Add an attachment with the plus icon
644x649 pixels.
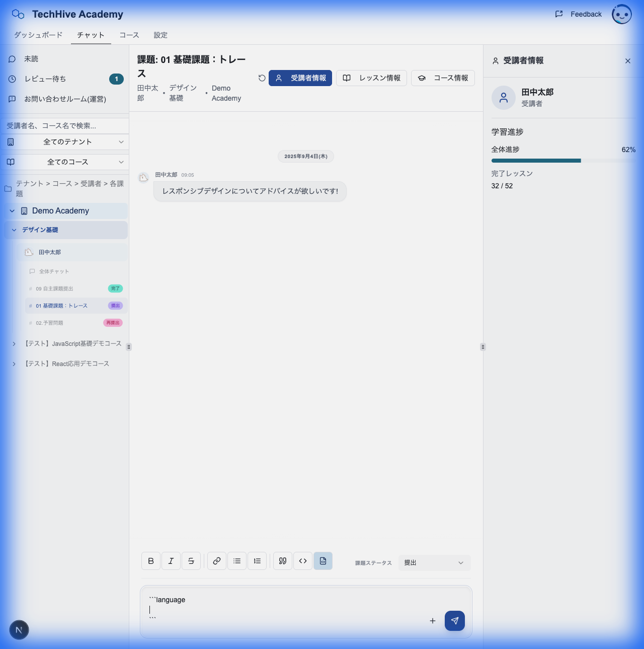[x=433, y=621]
